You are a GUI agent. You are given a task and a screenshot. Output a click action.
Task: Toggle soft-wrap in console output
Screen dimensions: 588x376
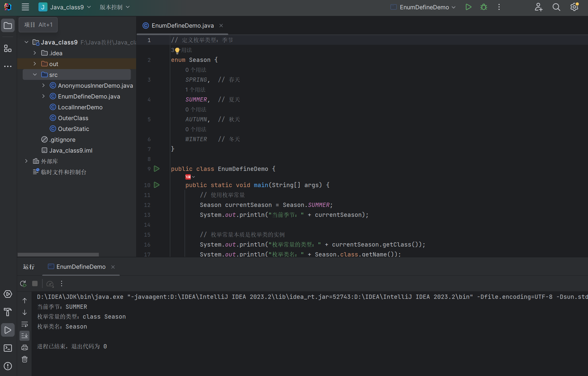click(25, 324)
